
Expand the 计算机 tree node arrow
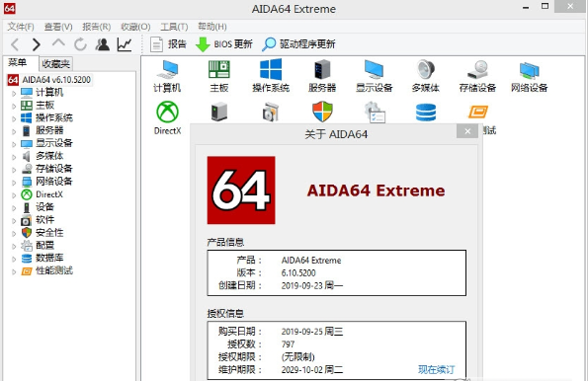pos(14,93)
